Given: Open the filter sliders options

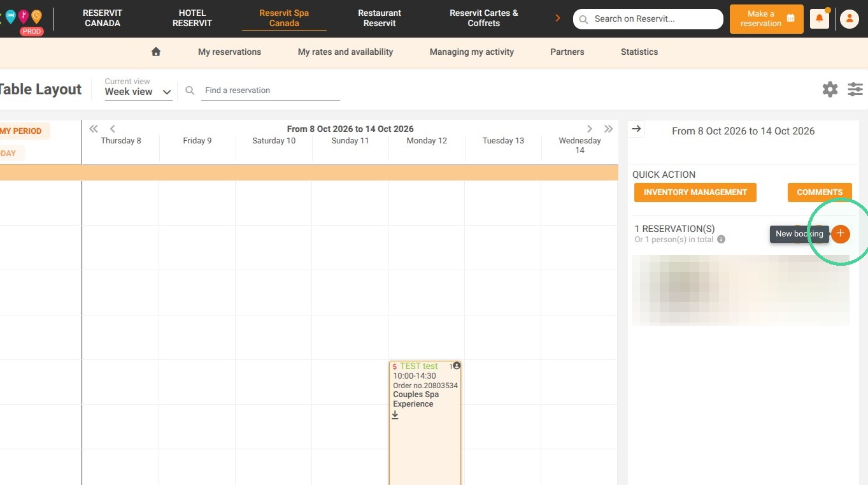Looking at the screenshot, I should pyautogui.click(x=855, y=89).
